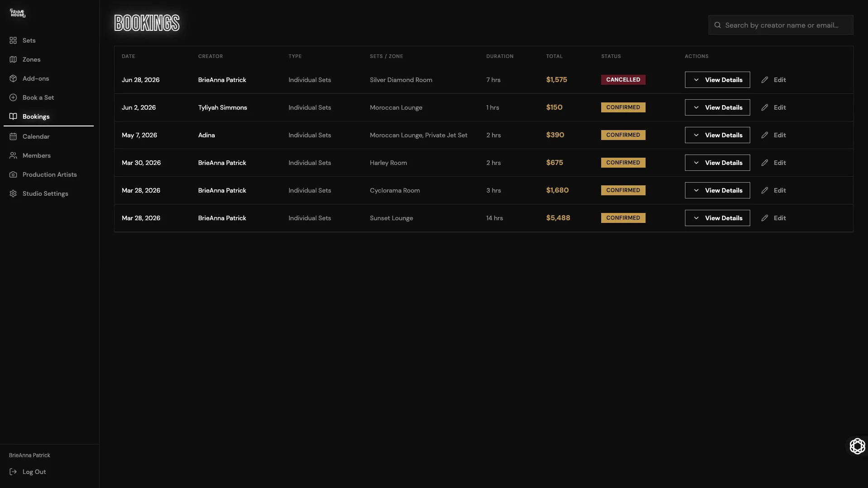The height and width of the screenshot is (488, 868).
Task: Click the $1,575 total amount
Action: pos(556,80)
